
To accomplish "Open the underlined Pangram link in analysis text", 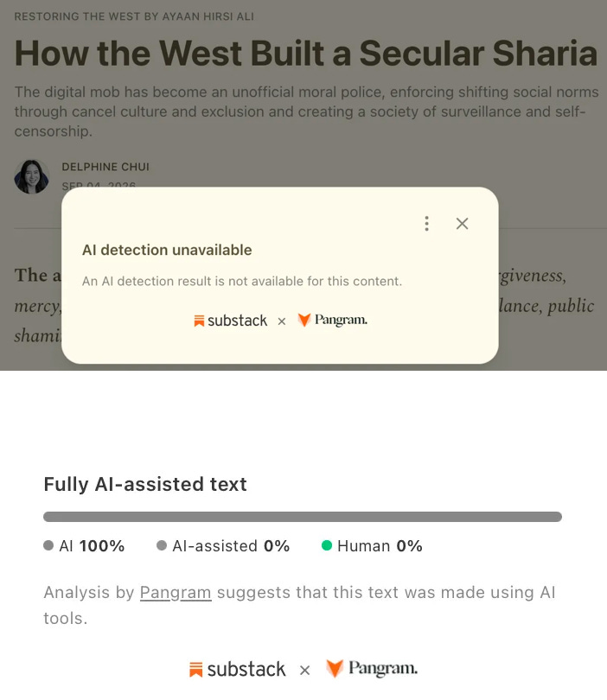I will [176, 593].
